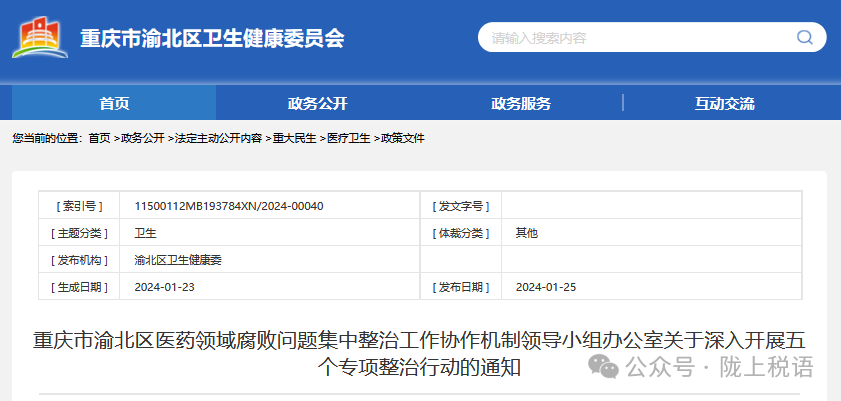Go to 政务公开 in the breadcrumb
The image size is (841, 401).
tap(143, 138)
